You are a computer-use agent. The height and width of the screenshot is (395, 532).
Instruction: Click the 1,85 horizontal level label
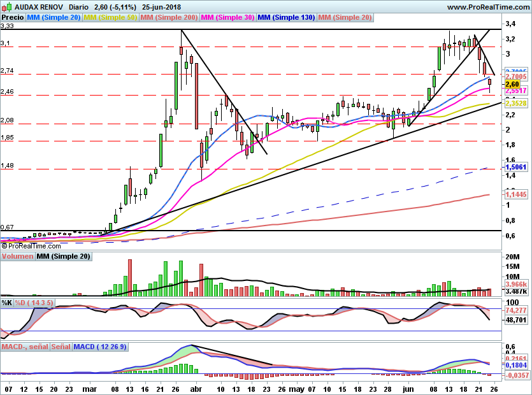tap(7, 138)
